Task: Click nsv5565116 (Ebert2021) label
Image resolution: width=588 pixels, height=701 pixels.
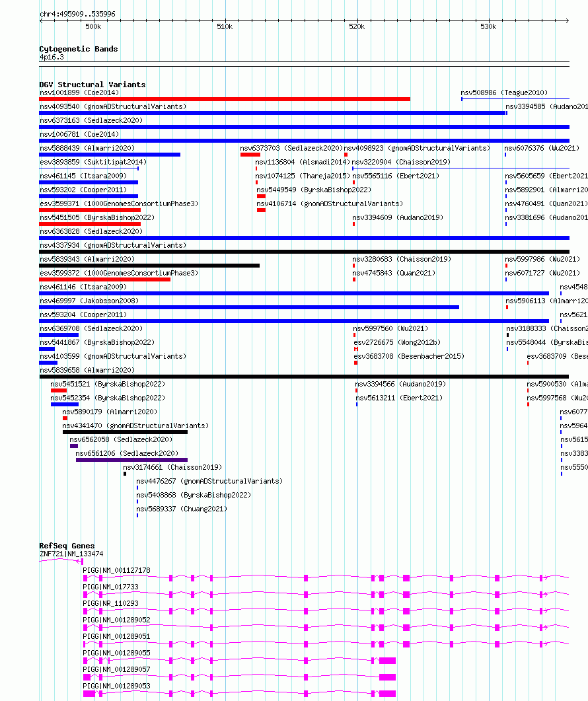Action: tap(396, 176)
